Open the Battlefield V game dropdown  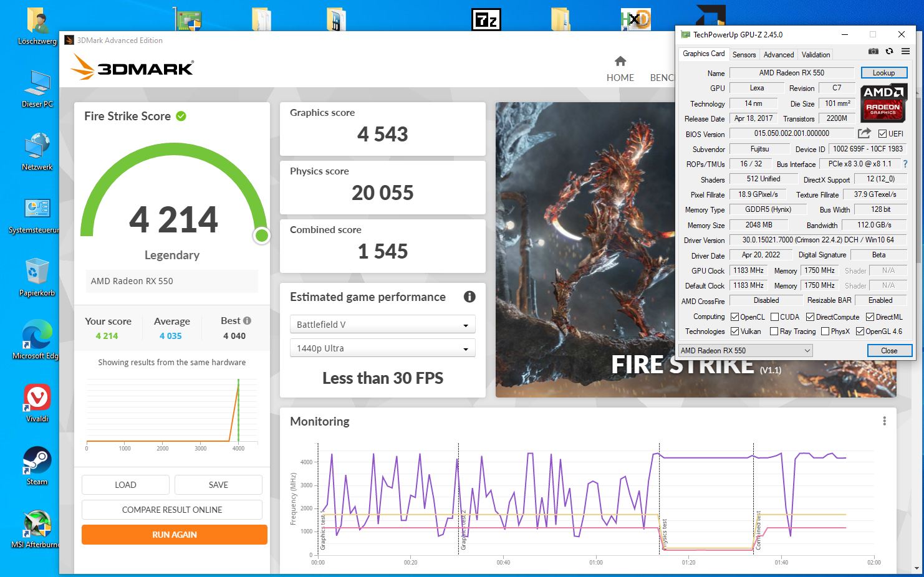[382, 325]
